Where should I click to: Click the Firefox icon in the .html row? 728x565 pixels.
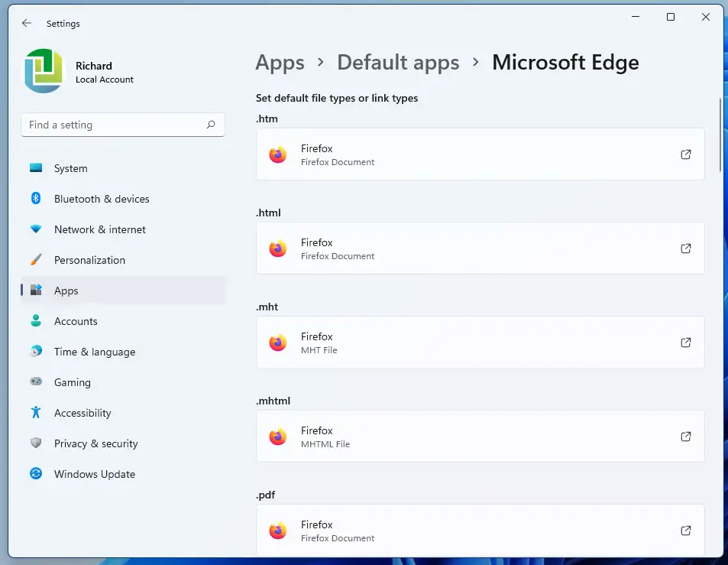(278, 248)
